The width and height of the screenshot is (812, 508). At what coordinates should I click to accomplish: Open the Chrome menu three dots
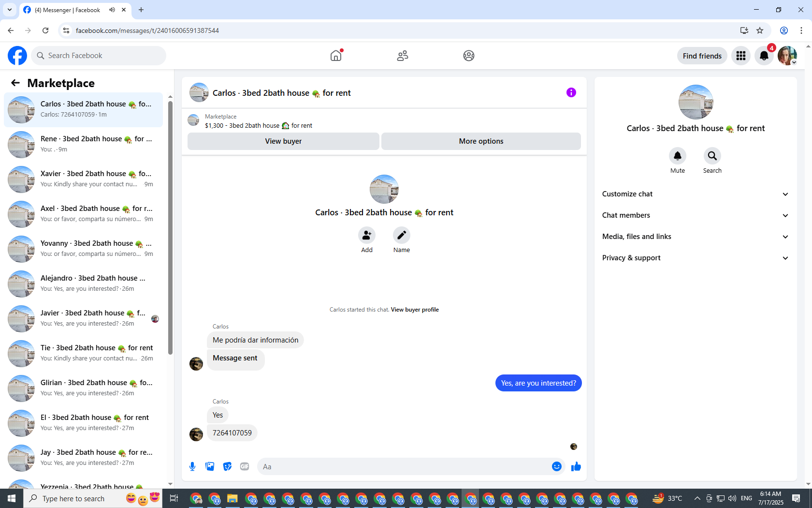click(x=801, y=30)
